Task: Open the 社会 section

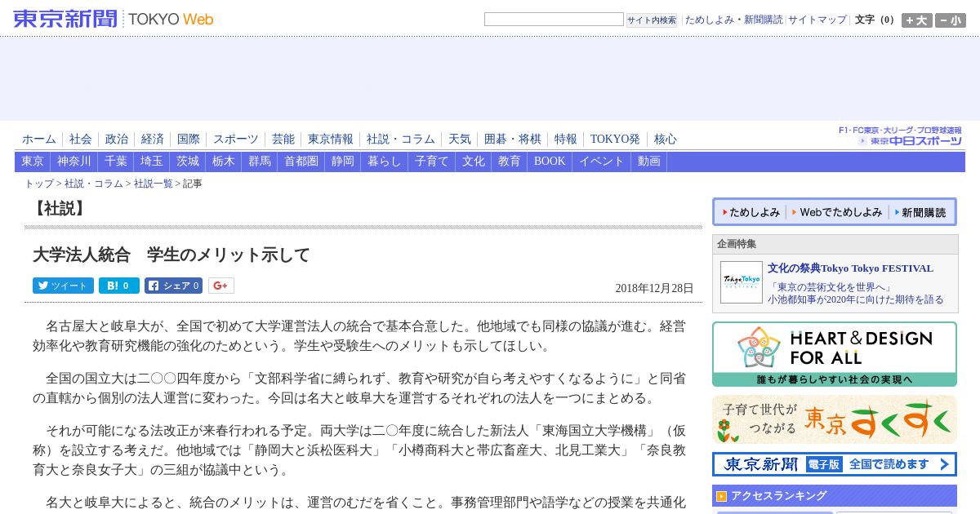Action: click(x=81, y=139)
